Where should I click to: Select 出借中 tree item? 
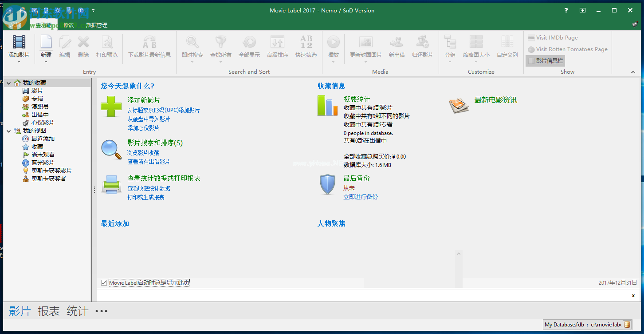coord(40,115)
